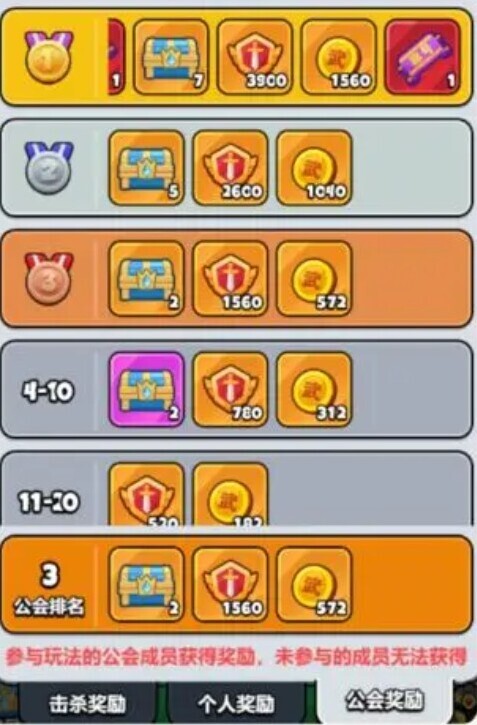This screenshot has width=477, height=725.
Task: Tap the 1560 gold coin in first place row
Action: coord(338,57)
